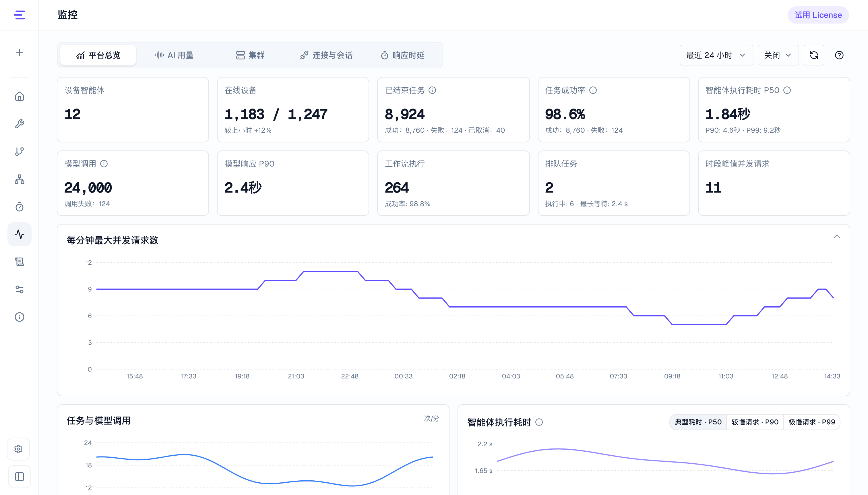The height and width of the screenshot is (495, 868).
Task: Switch to the 集群 tab
Action: click(250, 55)
